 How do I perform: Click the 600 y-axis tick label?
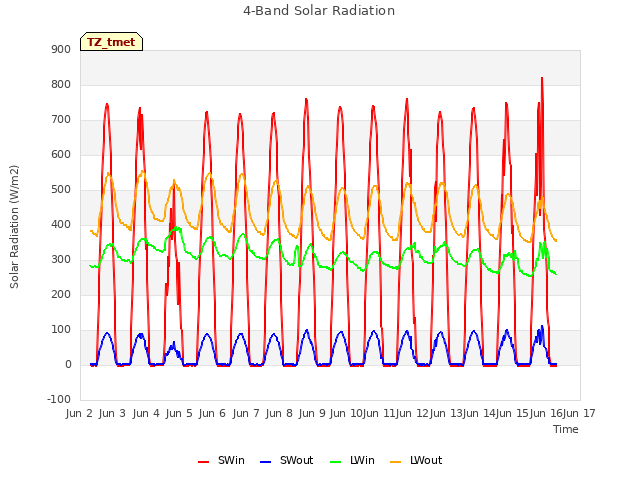(61, 154)
